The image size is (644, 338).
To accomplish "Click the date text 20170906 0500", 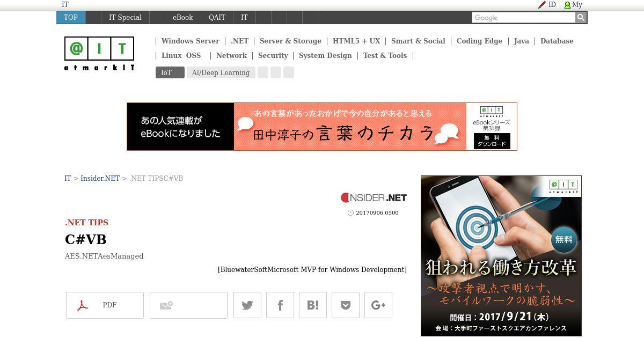I will (377, 213).
